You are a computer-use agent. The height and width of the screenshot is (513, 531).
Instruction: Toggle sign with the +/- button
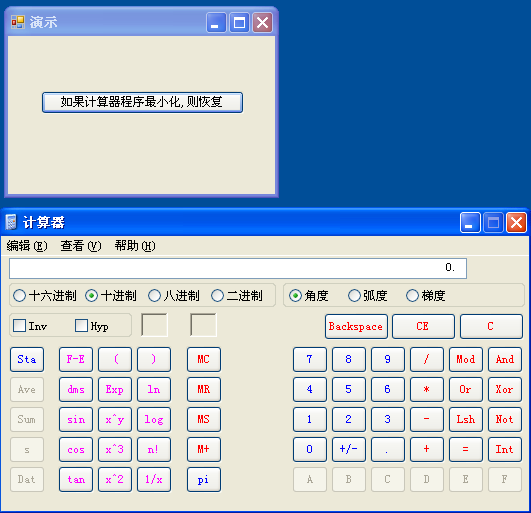[x=348, y=449]
